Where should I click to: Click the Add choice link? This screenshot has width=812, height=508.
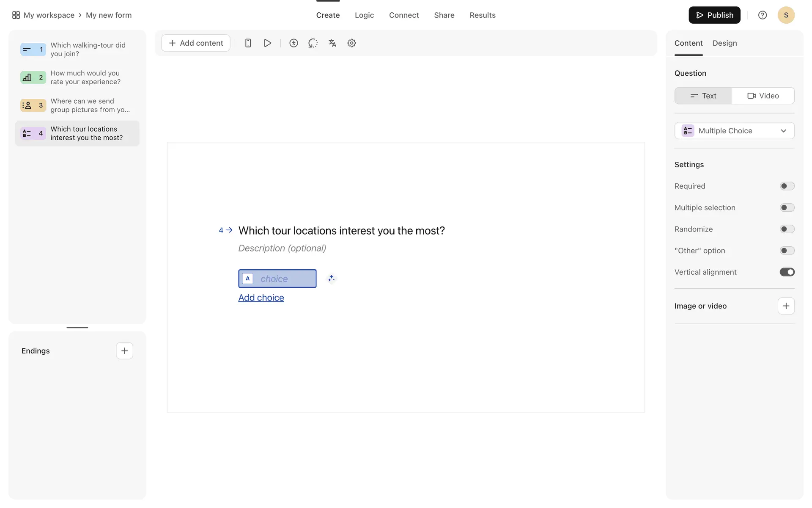point(261,298)
